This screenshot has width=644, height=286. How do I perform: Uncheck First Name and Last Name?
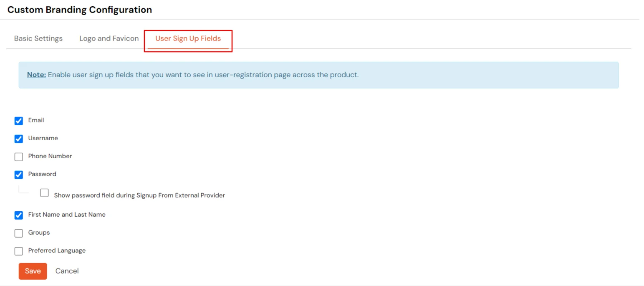18,215
